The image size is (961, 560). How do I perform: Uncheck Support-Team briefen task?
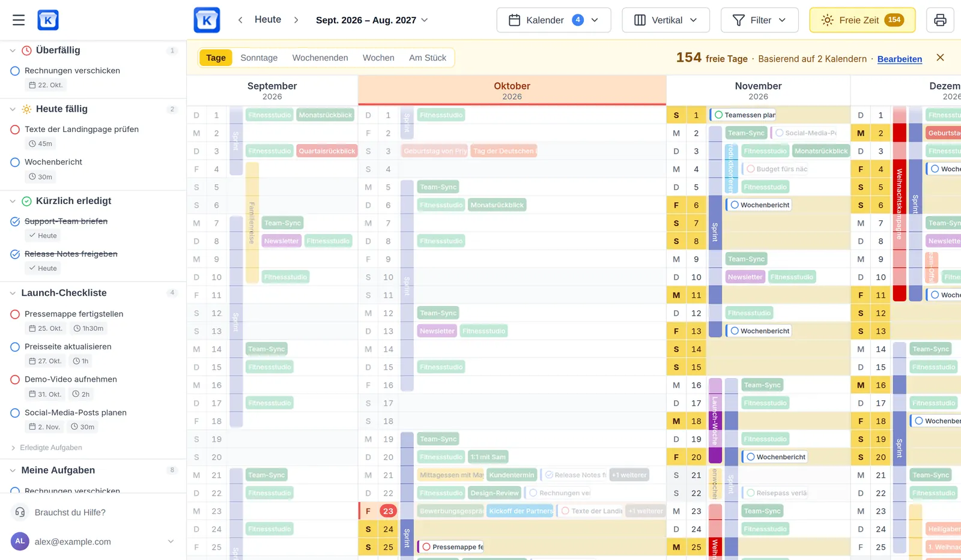(16, 221)
